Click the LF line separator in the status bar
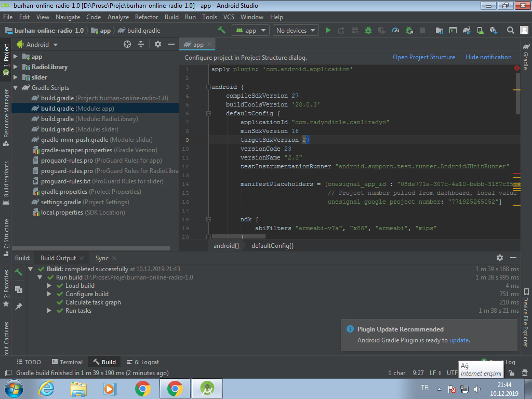The width and height of the screenshot is (532, 399). [435, 373]
